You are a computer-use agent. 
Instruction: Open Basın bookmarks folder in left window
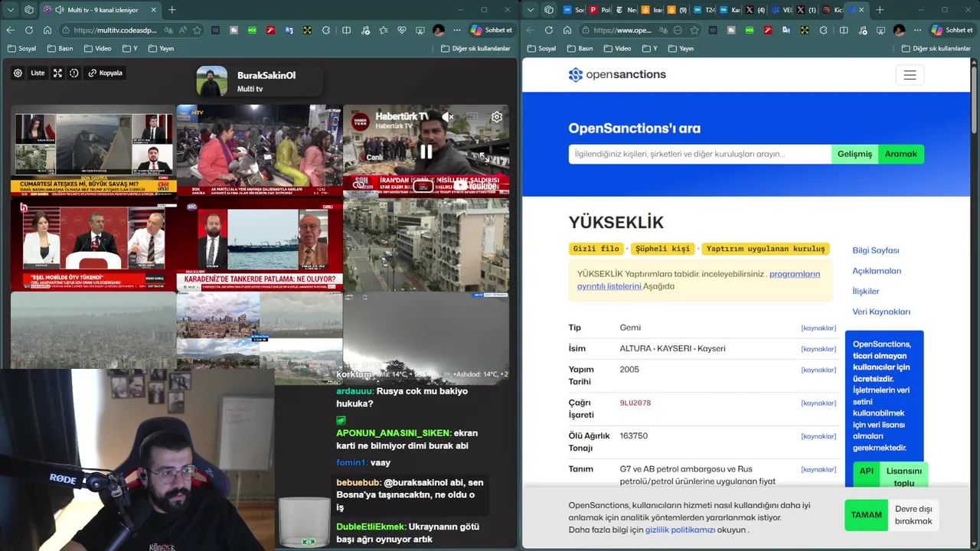click(x=60, y=48)
